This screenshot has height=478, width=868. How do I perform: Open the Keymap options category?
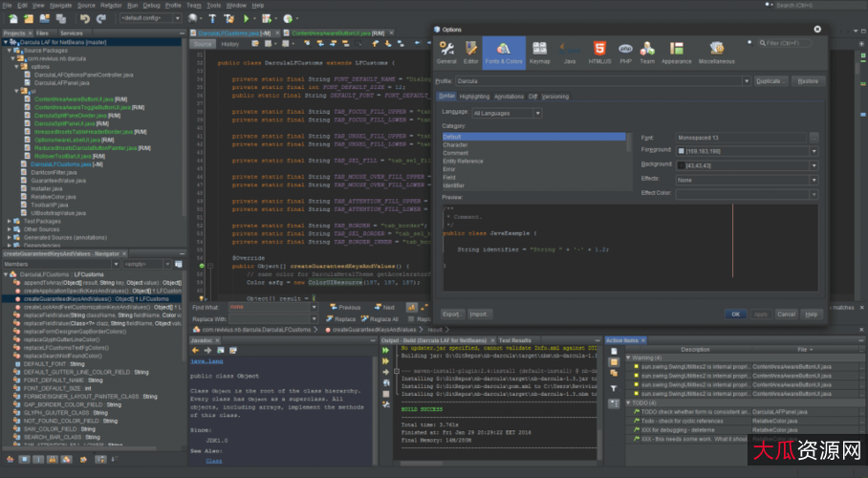click(539, 52)
